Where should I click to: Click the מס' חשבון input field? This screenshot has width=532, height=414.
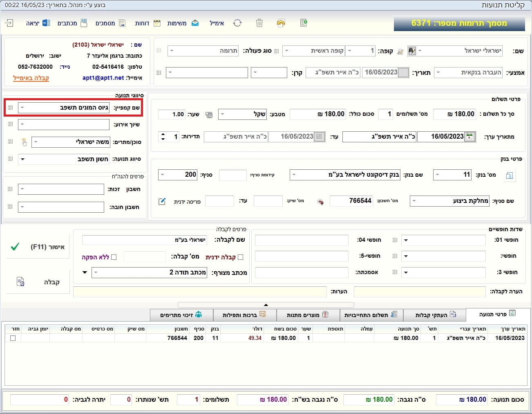point(351,201)
